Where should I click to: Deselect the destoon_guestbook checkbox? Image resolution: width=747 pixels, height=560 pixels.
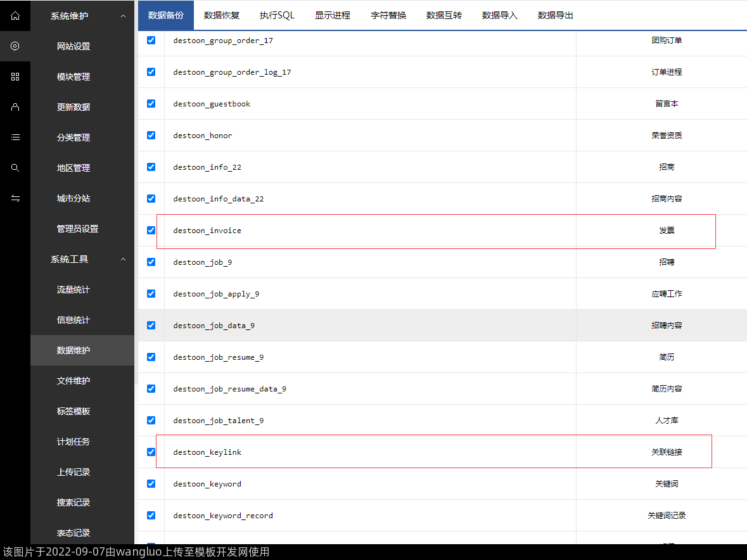click(151, 103)
